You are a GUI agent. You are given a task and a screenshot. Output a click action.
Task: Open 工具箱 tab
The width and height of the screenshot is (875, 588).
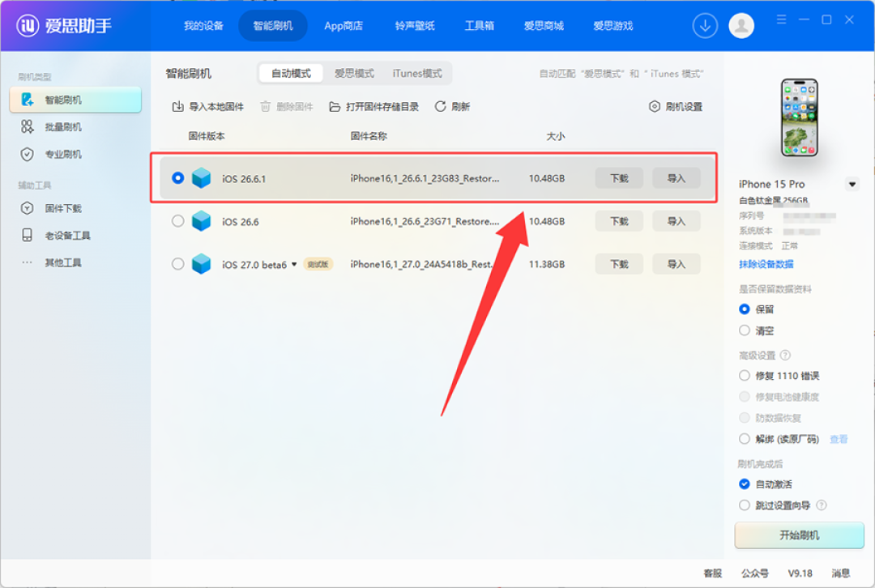click(480, 26)
